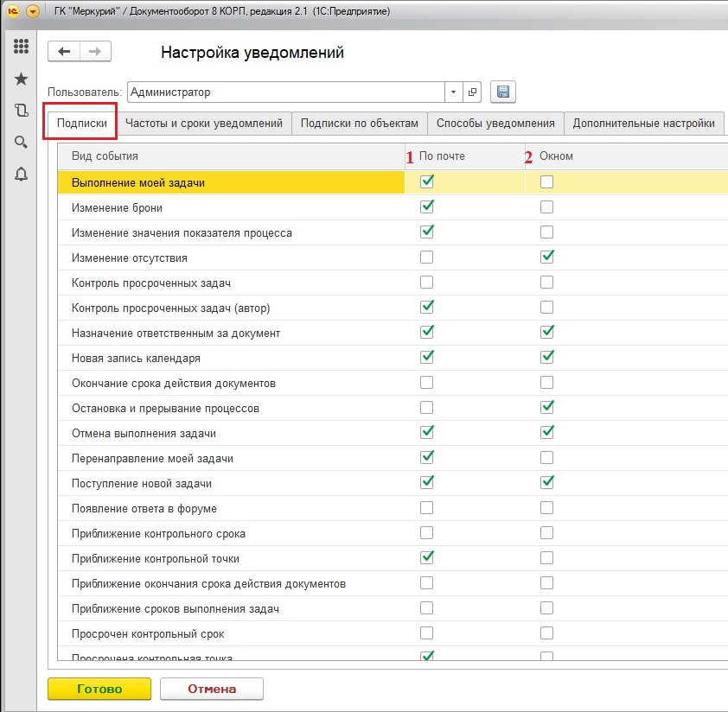Open the "Способы уведомления" tab
The width and height of the screenshot is (728, 712).
[495, 124]
